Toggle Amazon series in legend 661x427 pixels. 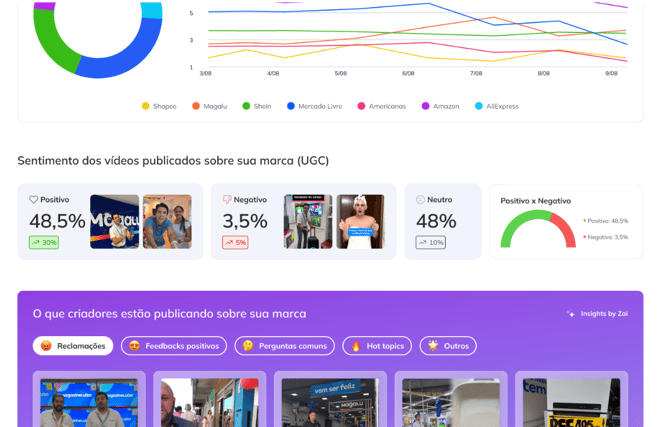click(441, 106)
